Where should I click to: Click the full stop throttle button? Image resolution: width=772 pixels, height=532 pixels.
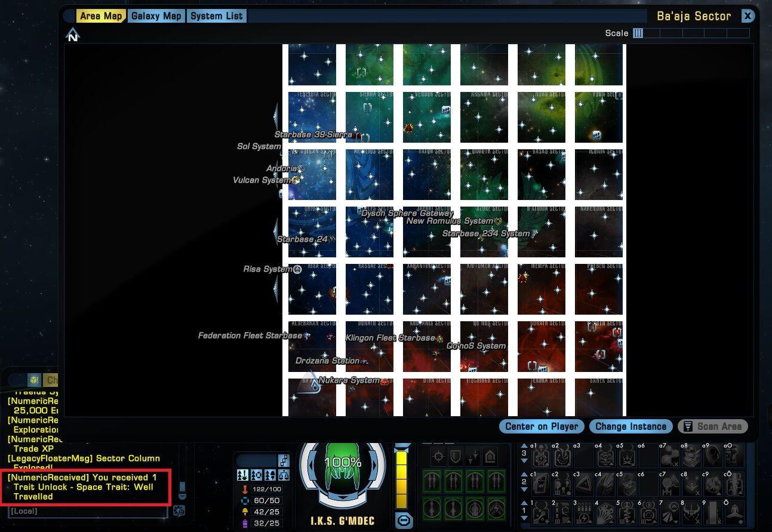404,520
